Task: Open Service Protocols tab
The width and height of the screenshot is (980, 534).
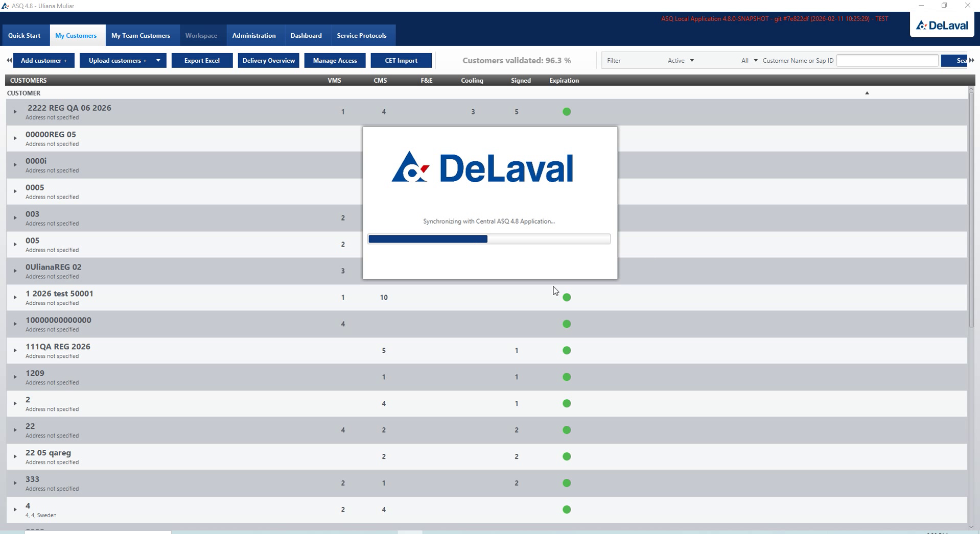Action: 362,36
